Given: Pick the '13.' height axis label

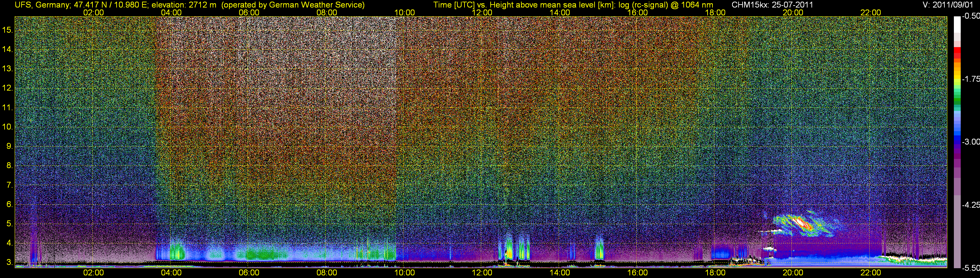Looking at the screenshot, I should pyautogui.click(x=8, y=69).
